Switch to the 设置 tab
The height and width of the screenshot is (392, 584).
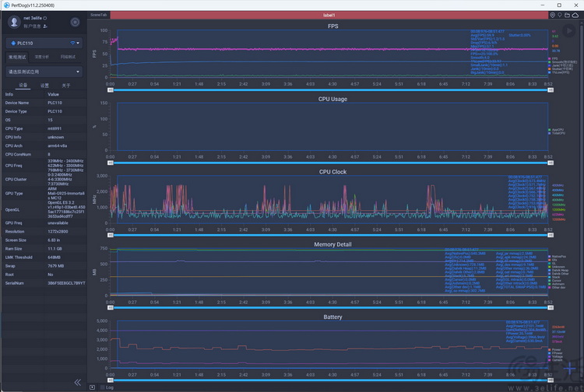coord(44,86)
